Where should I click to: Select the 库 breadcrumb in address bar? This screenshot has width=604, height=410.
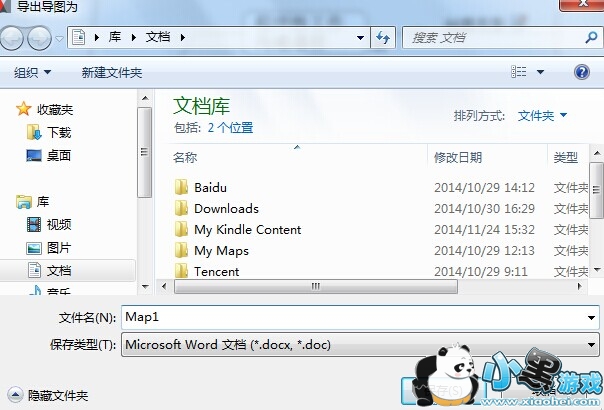point(115,37)
